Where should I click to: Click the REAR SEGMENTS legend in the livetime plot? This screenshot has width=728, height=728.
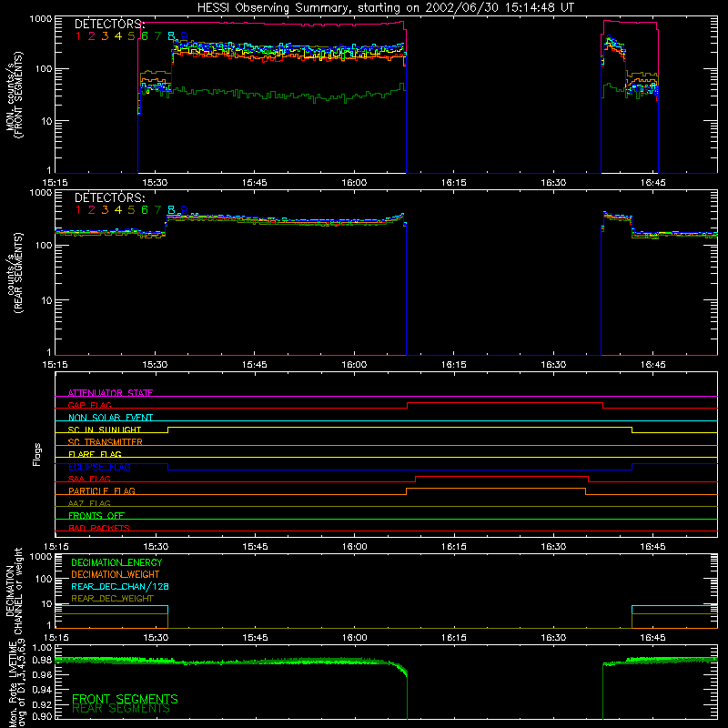pyautogui.click(x=121, y=709)
